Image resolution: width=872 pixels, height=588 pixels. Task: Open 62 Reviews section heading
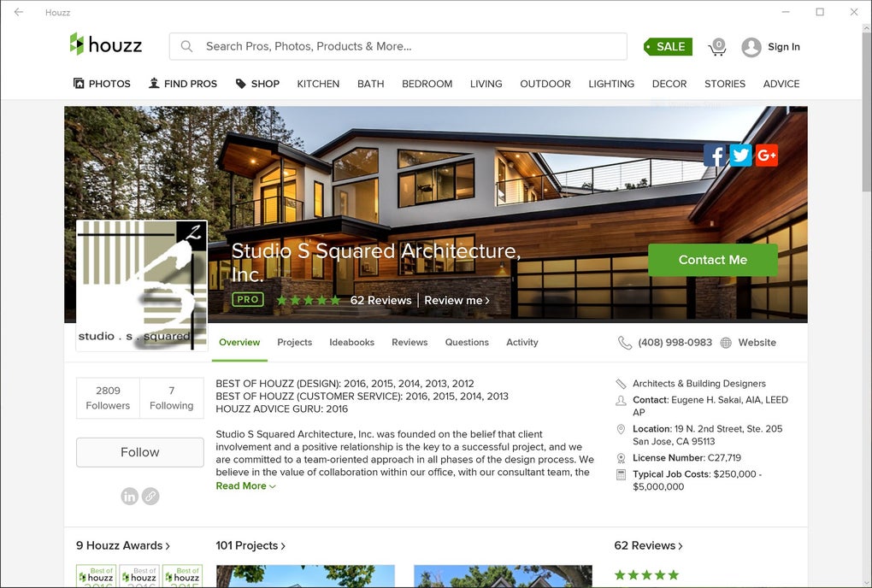tap(648, 546)
